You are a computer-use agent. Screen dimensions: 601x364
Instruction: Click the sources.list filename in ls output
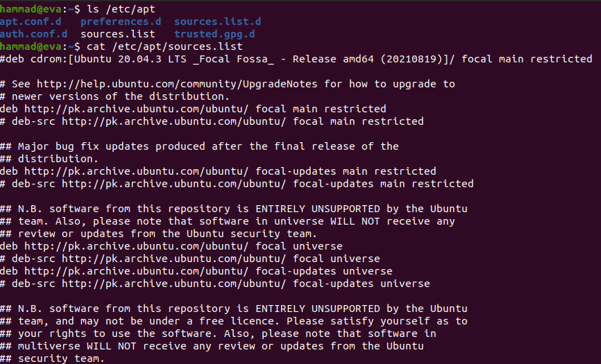coord(118,34)
